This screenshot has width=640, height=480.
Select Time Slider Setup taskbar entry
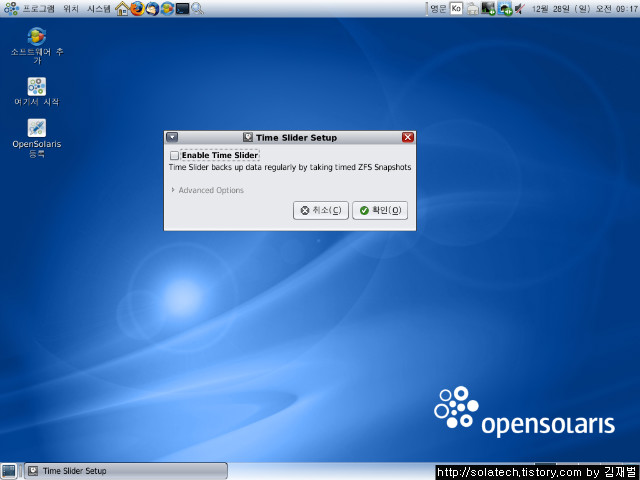tap(126, 471)
